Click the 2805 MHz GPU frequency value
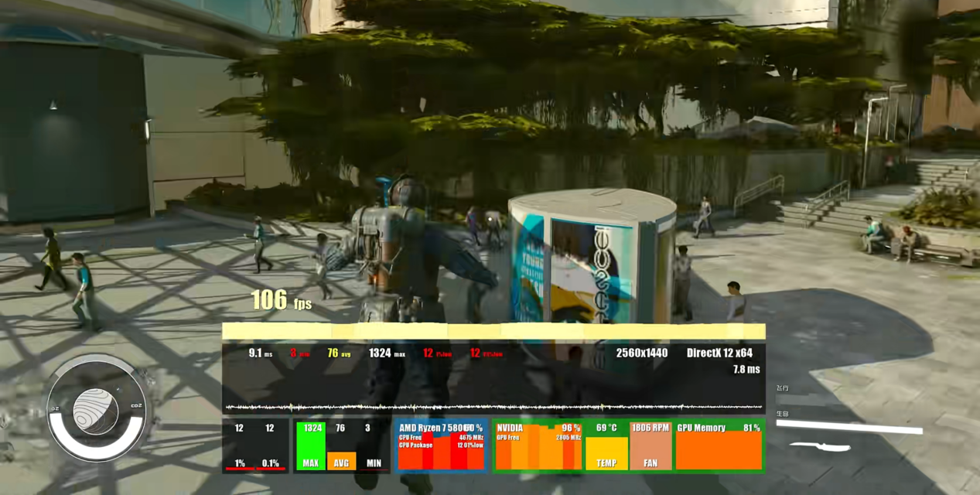Viewport: 980px width, 495px height. (569, 437)
